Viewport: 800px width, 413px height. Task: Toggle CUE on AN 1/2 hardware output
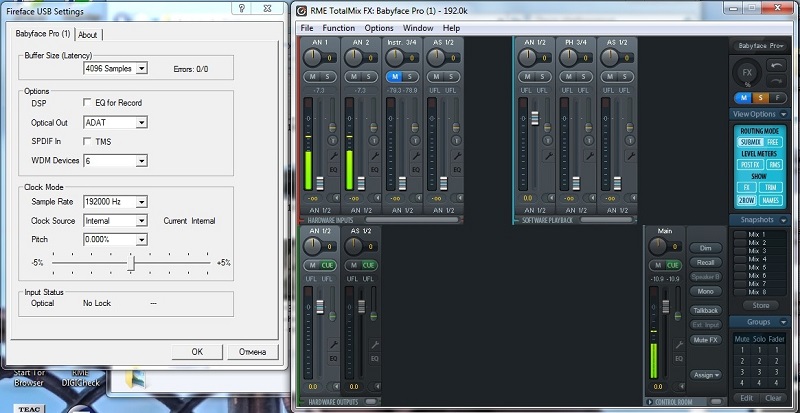click(x=326, y=264)
